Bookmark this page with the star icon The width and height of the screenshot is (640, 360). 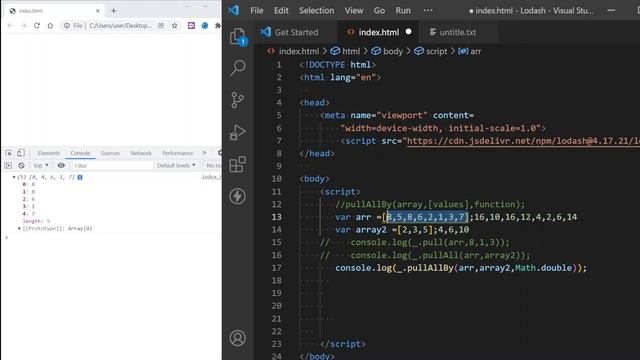click(175, 25)
